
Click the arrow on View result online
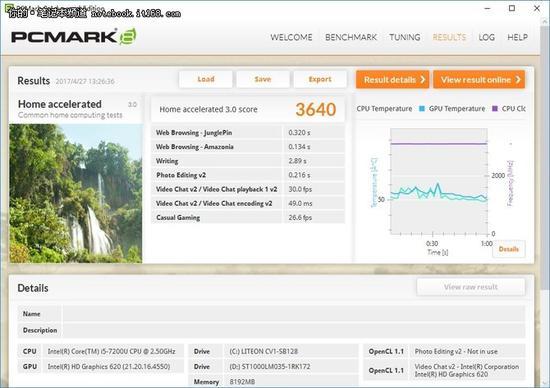click(x=518, y=80)
